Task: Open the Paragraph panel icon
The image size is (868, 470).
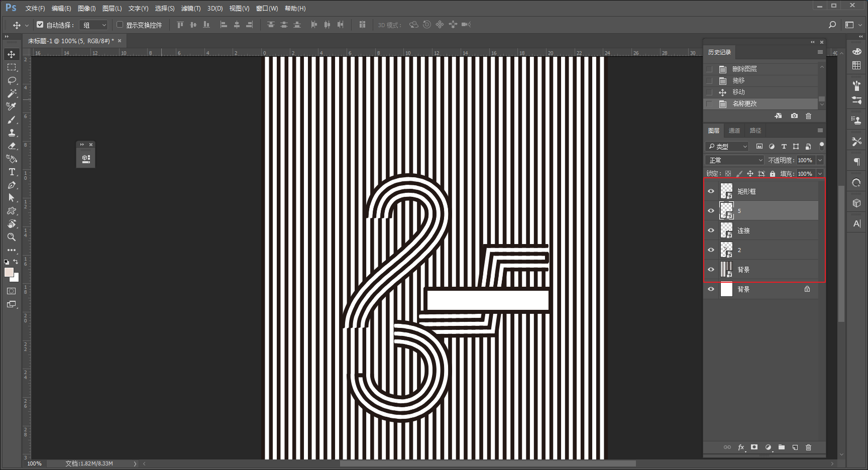Action: coord(856,162)
